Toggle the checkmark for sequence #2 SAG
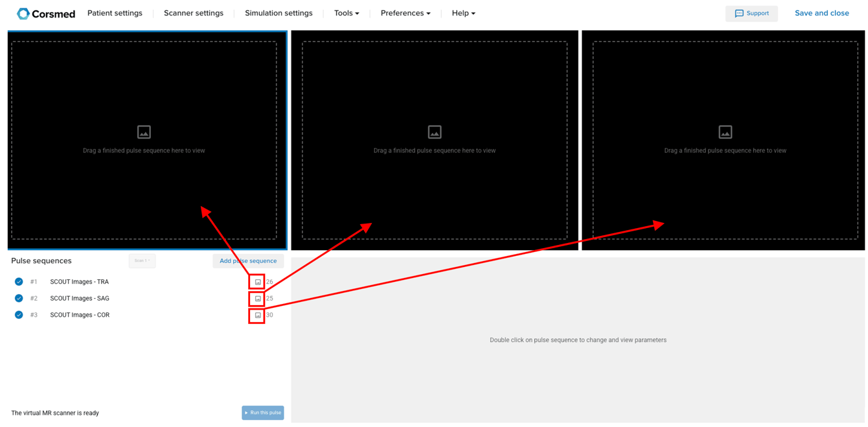This screenshot has height=427, width=868. [x=19, y=299]
